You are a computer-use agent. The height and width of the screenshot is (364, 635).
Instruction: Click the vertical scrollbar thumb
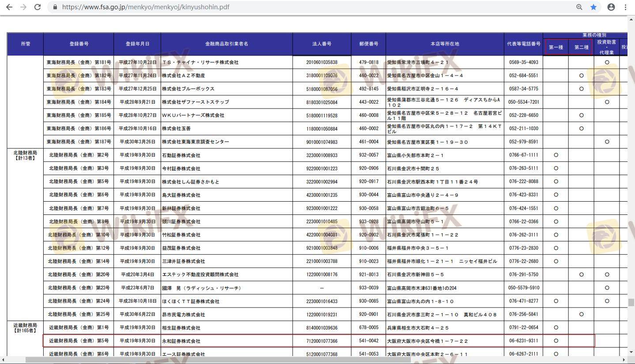coord(631,302)
